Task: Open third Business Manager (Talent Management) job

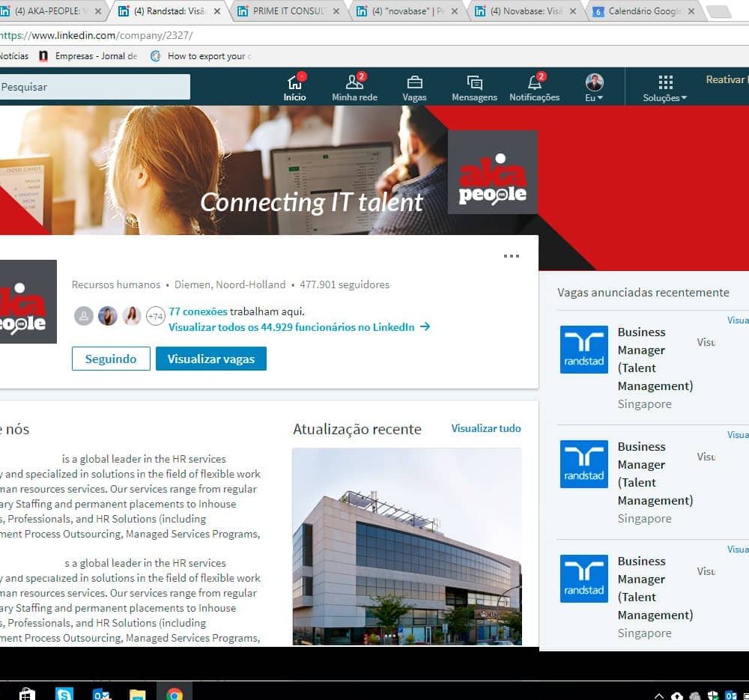Action: pos(655,588)
